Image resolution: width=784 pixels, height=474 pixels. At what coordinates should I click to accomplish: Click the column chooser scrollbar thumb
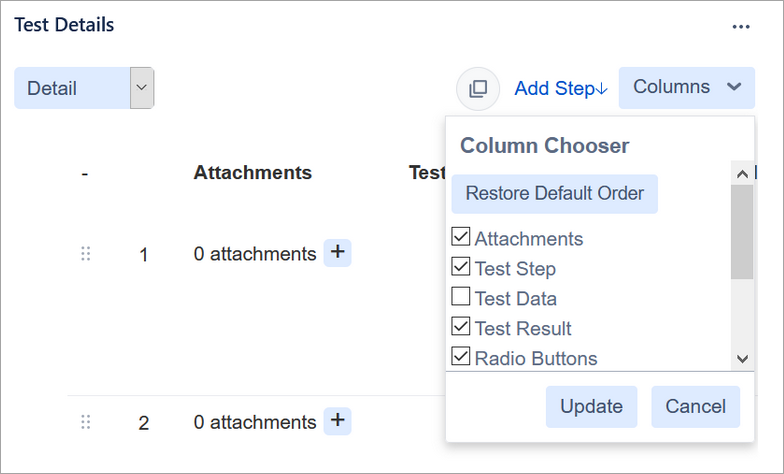741,232
